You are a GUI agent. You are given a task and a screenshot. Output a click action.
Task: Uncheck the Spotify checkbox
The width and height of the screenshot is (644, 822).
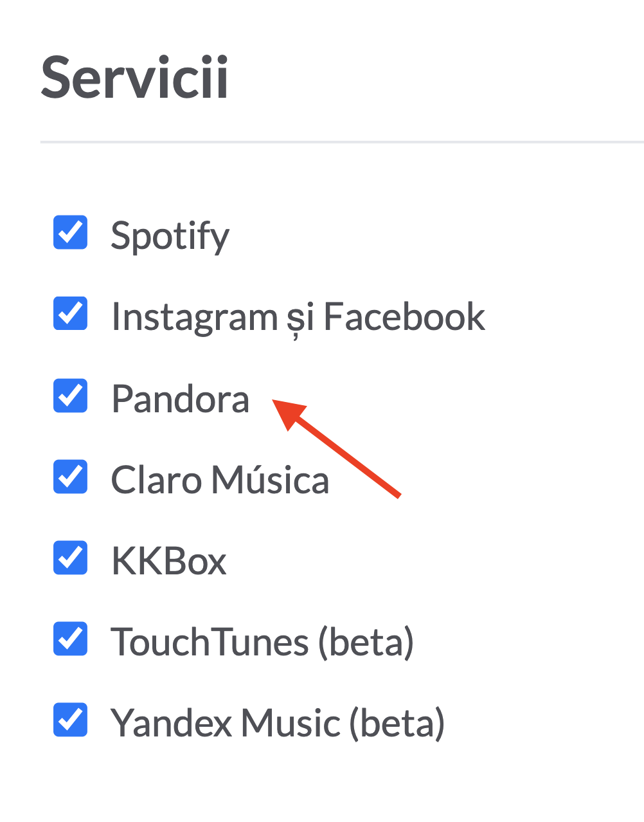[x=70, y=232]
